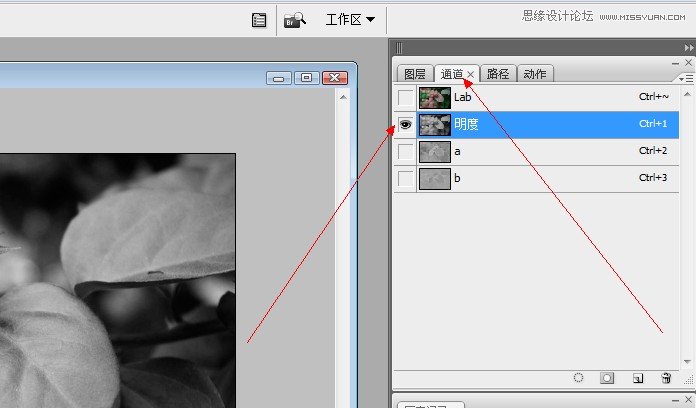Viewport: 696px width, 408px height.
Task: Click the Ctrl+2 shortcut label
Action: click(653, 151)
